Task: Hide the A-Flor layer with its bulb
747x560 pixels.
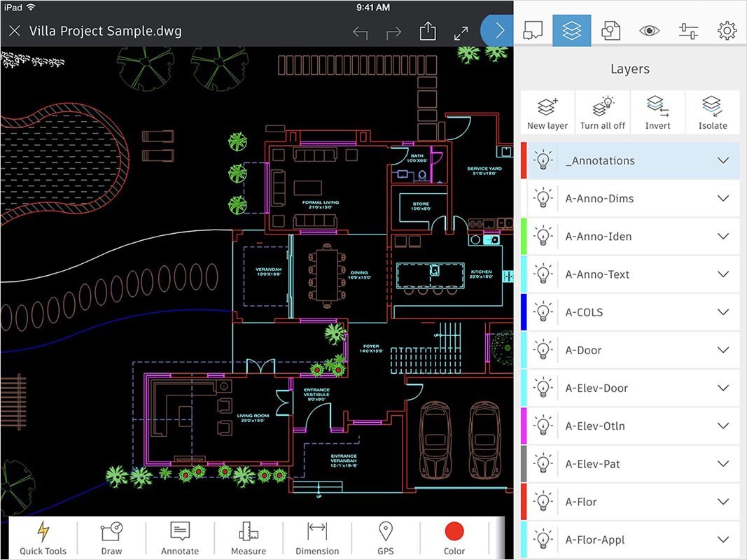Action: (x=543, y=501)
